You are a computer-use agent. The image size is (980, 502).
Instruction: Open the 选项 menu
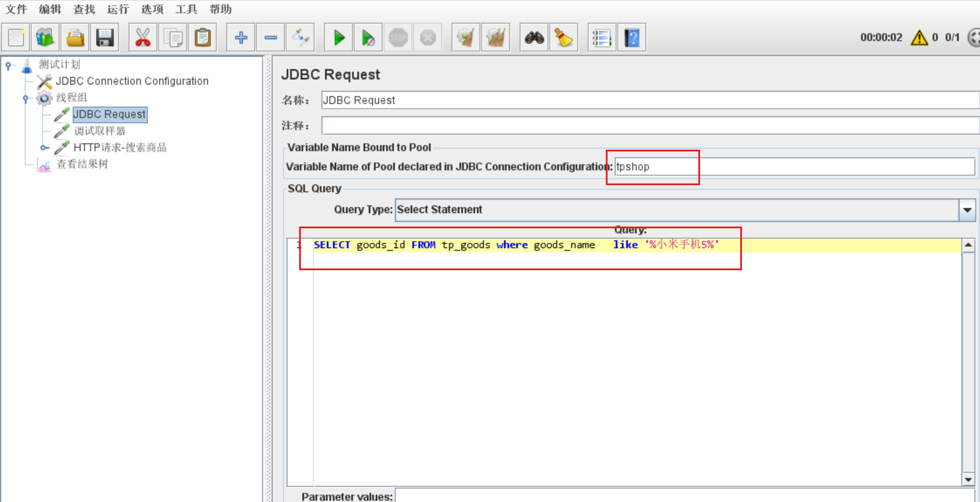(x=152, y=9)
